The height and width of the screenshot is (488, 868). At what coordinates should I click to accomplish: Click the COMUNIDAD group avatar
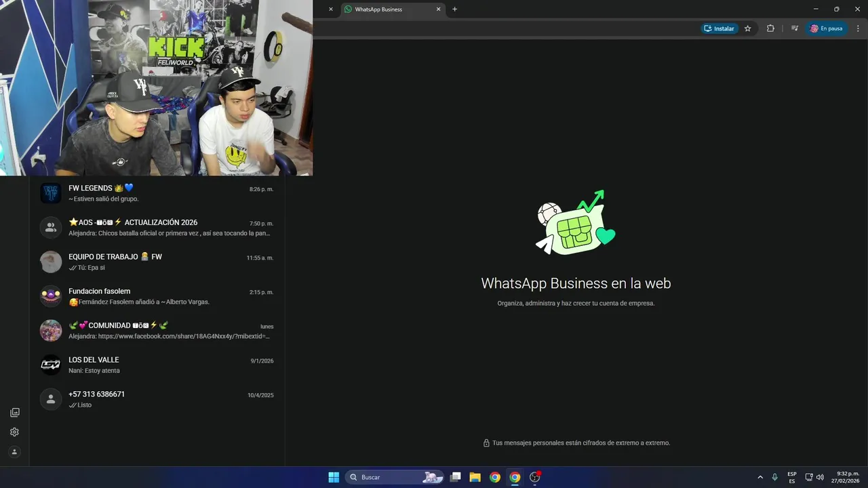(x=51, y=331)
